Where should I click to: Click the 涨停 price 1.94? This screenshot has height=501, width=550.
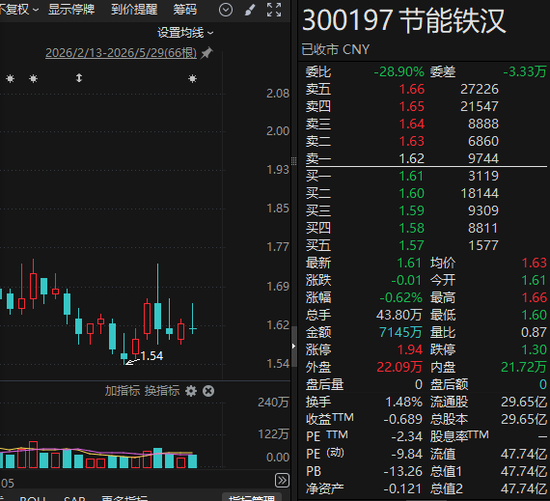pos(410,350)
